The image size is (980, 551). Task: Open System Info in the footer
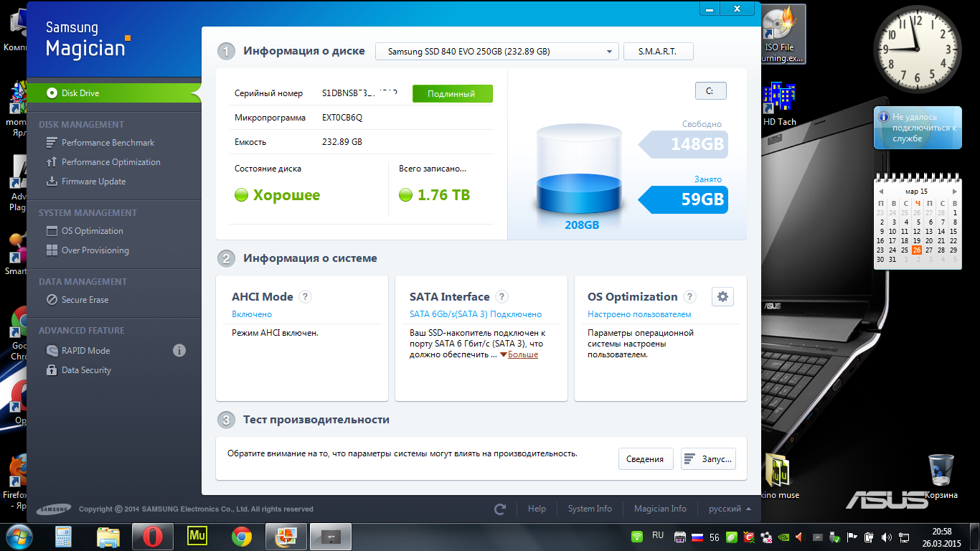tap(590, 509)
